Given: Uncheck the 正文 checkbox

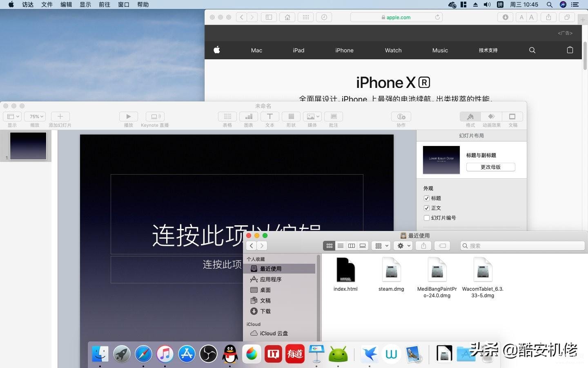Looking at the screenshot, I should [x=427, y=208].
